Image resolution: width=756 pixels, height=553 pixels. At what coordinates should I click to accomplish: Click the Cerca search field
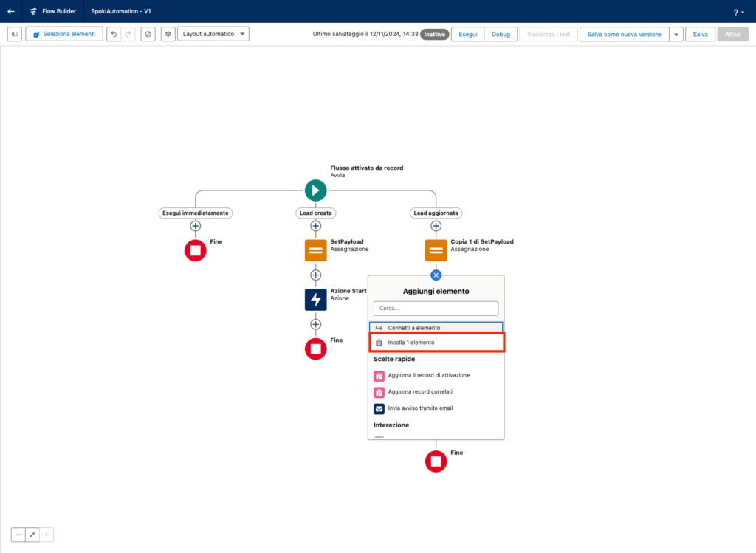click(x=436, y=308)
